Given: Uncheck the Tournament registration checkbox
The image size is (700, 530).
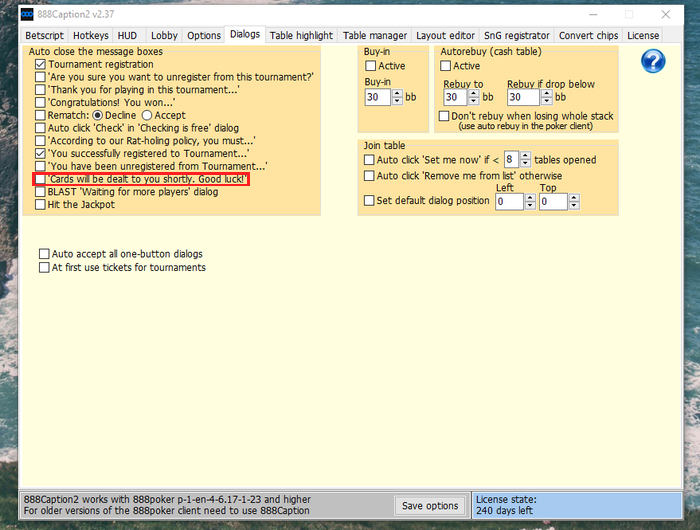Looking at the screenshot, I should [x=40, y=64].
